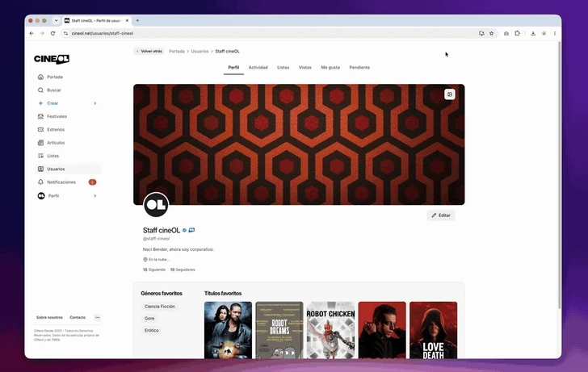Open Sobre nosotros footer link
The height and width of the screenshot is (372, 588).
pyautogui.click(x=49, y=317)
